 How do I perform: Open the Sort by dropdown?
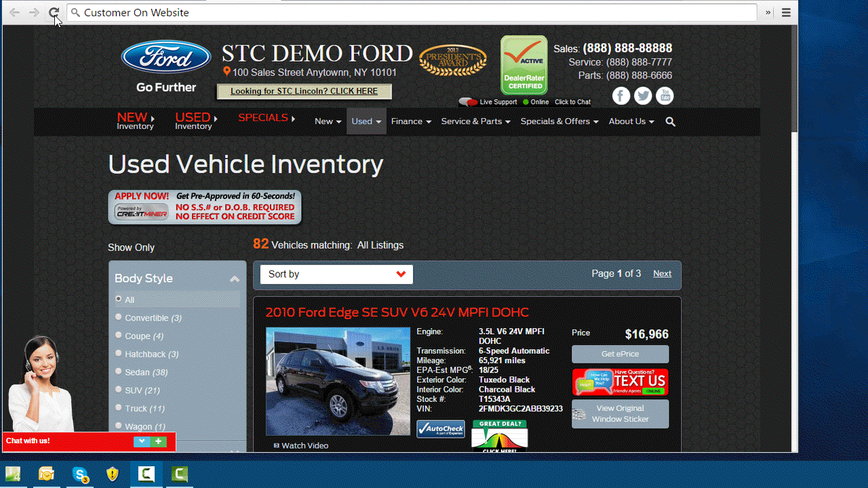pyautogui.click(x=336, y=274)
